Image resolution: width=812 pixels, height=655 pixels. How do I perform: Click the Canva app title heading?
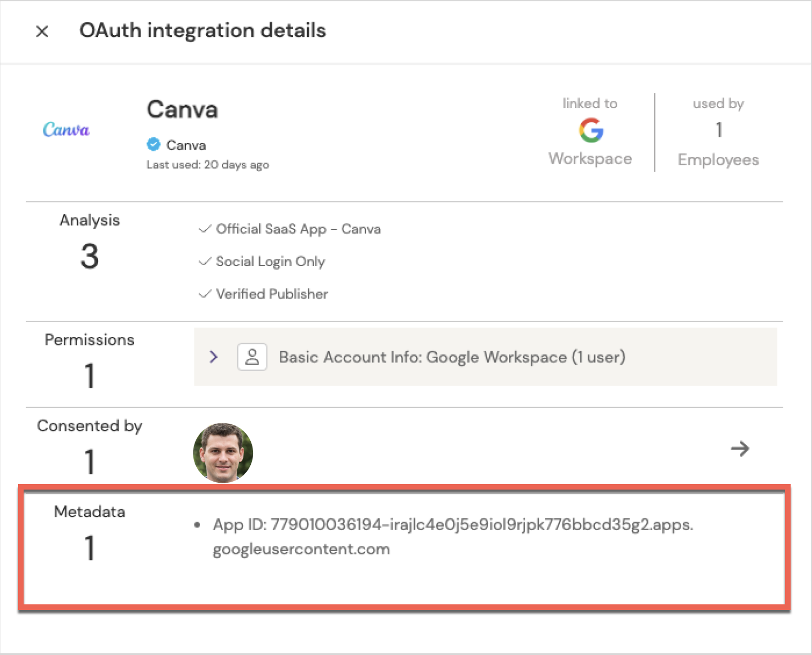[x=182, y=110]
